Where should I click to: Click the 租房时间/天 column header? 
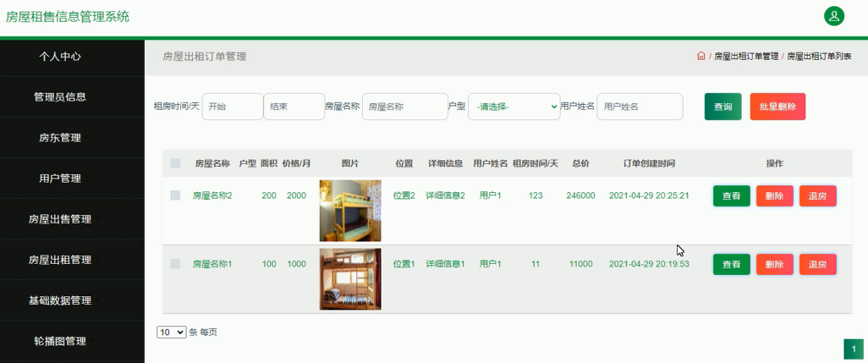(x=536, y=163)
